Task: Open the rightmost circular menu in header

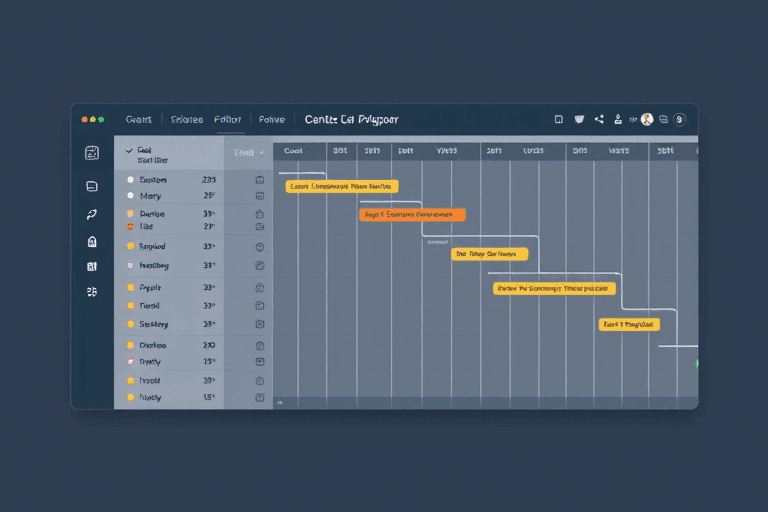Action: pos(680,119)
